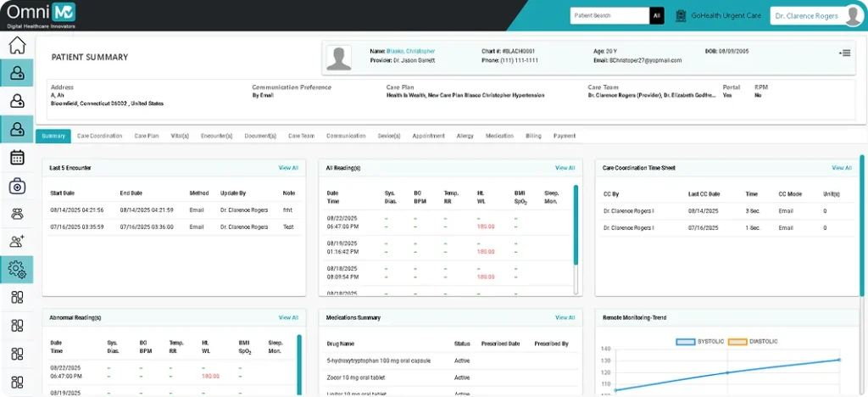Click the encounter note 'Test'

click(x=288, y=227)
